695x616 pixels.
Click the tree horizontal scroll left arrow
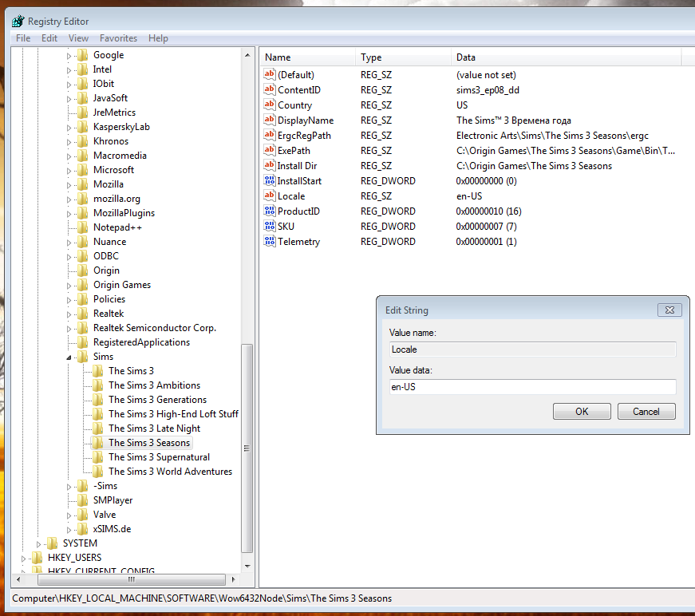(x=18, y=579)
